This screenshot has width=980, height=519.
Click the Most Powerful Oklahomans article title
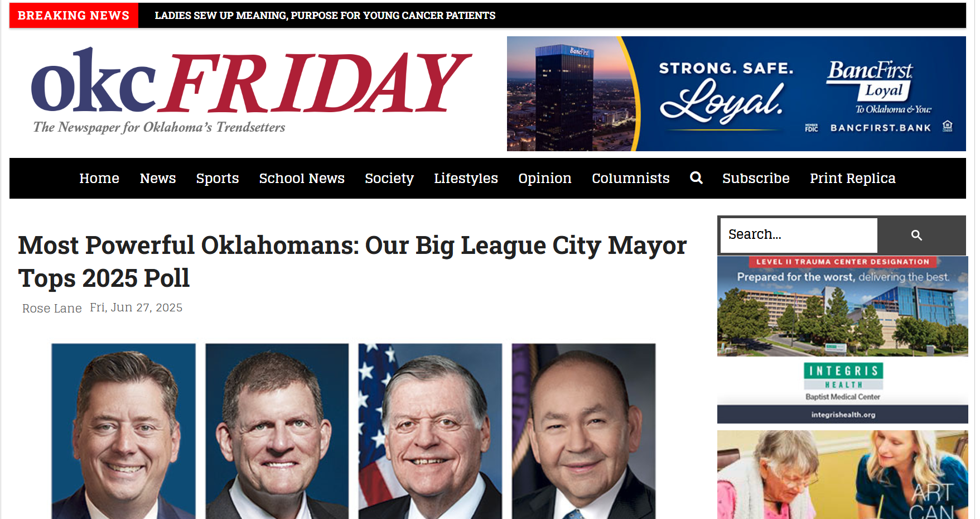click(x=353, y=261)
